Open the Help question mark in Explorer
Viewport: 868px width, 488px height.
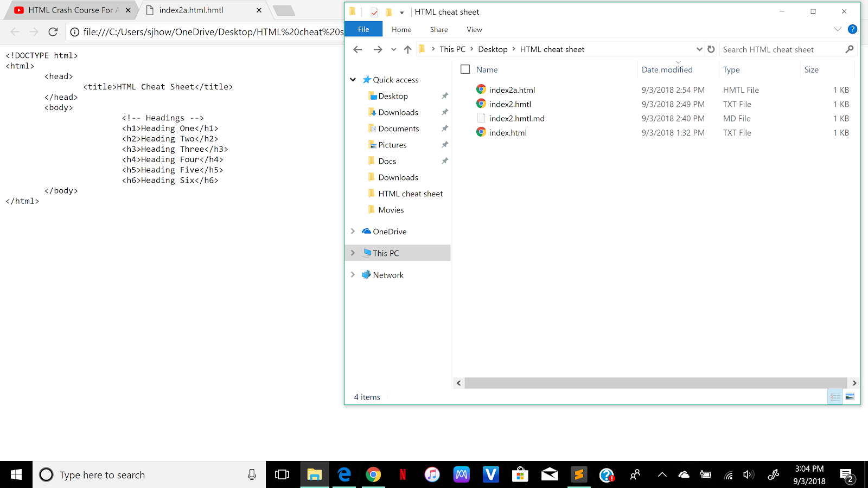(853, 29)
